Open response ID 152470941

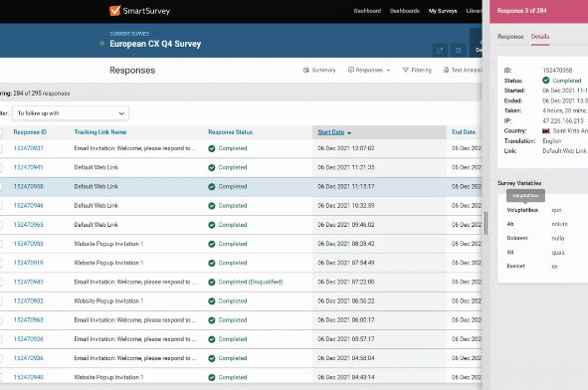[x=28, y=167]
